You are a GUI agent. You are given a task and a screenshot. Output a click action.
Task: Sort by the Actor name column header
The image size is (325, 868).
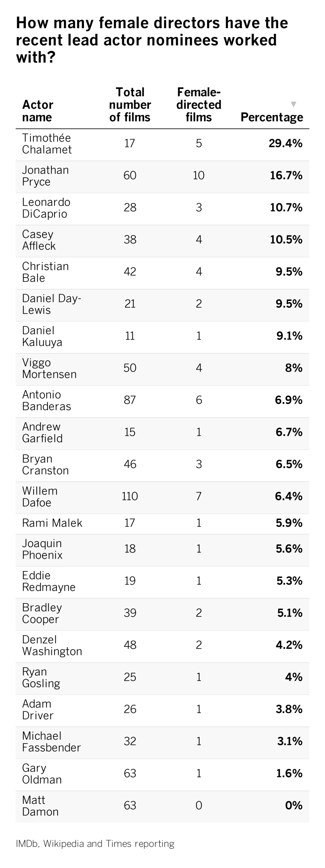[x=38, y=111]
